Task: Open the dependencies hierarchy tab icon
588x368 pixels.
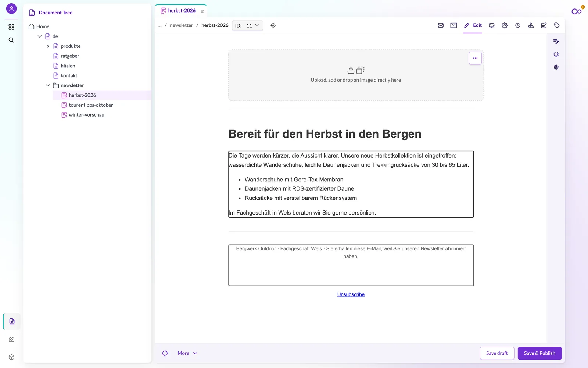Action: tap(531, 25)
